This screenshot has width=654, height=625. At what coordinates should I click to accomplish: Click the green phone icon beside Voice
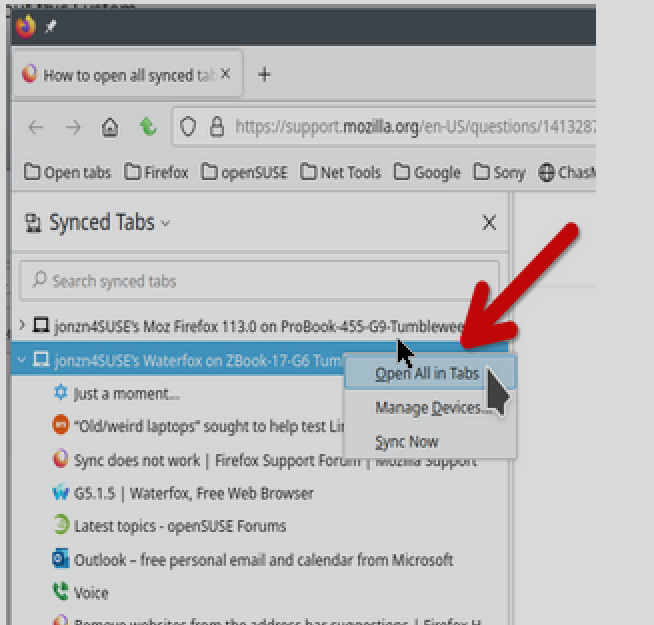point(61,592)
